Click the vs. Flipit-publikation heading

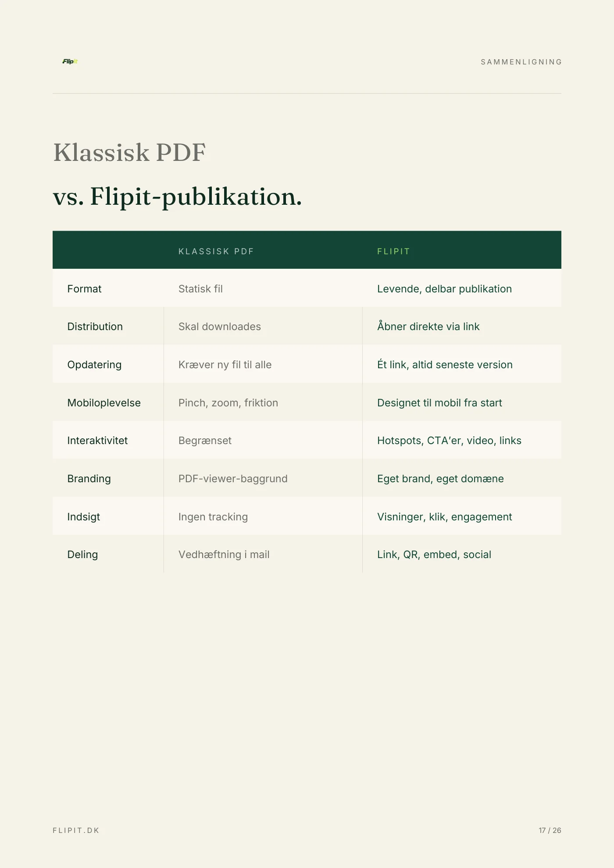coord(177,197)
